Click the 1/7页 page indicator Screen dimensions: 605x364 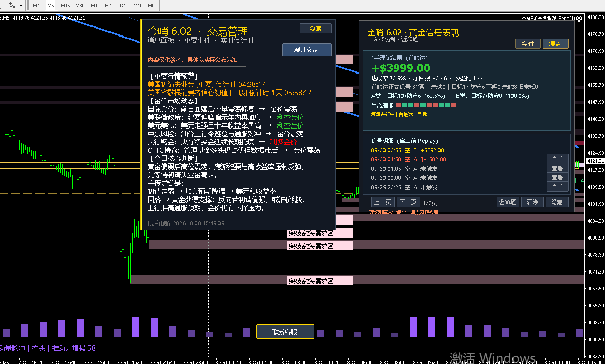point(430,203)
